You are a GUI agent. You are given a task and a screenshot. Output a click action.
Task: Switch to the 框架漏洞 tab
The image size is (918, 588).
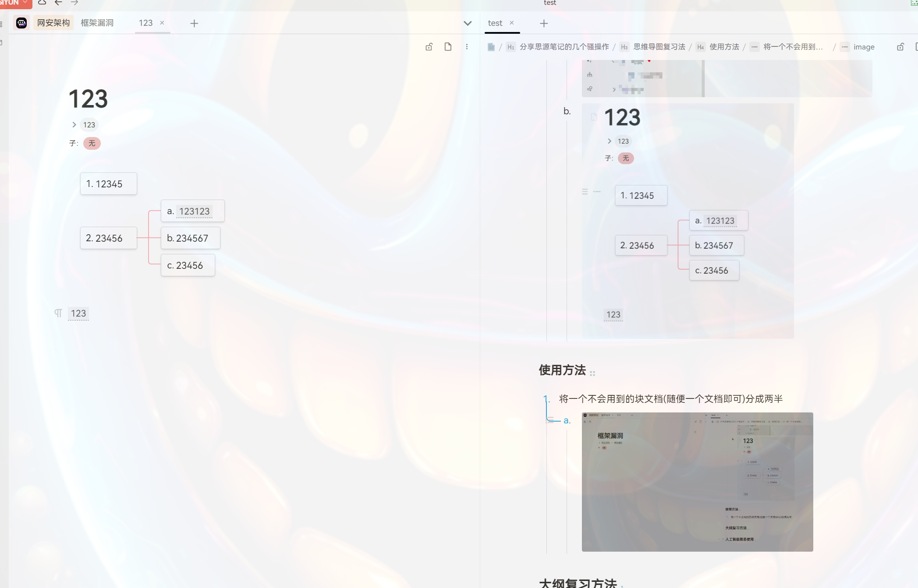(97, 23)
